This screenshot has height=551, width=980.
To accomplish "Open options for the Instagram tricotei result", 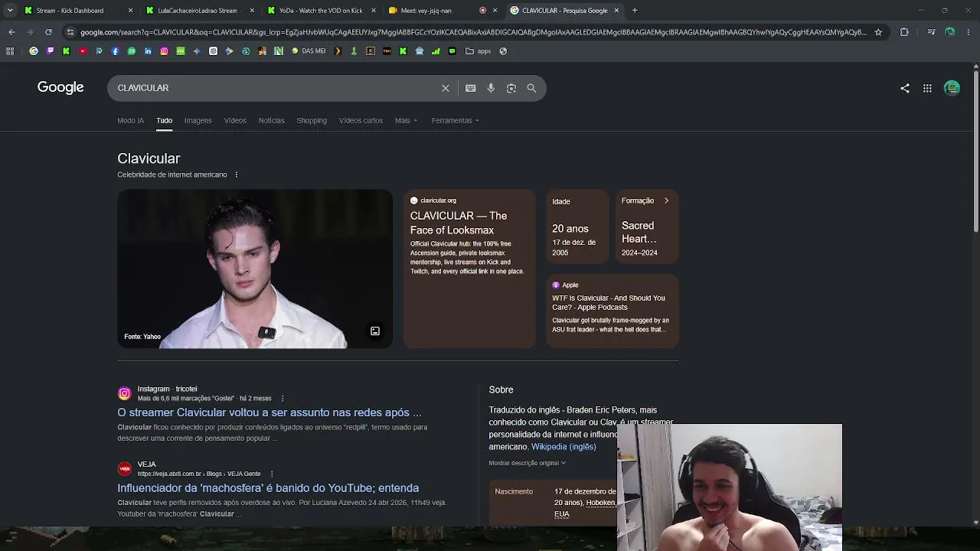I will coord(283,399).
